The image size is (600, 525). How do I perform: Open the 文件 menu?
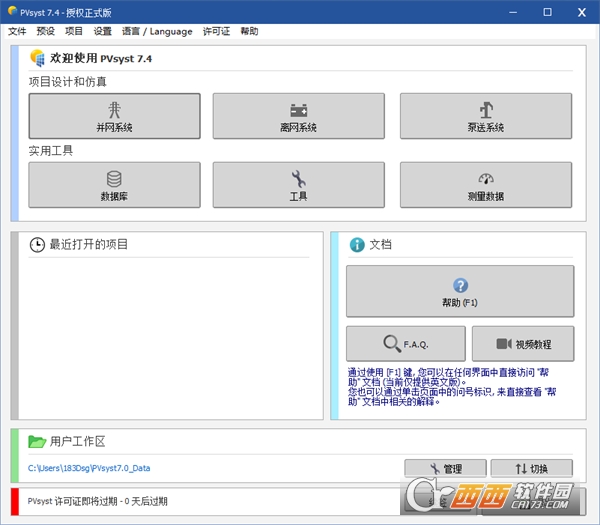click(17, 31)
